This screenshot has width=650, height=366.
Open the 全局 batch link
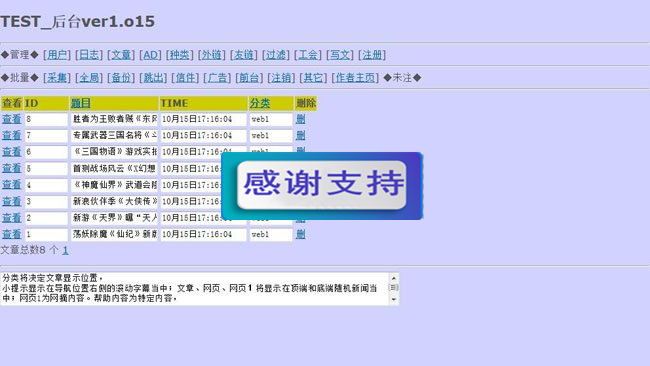click(89, 78)
